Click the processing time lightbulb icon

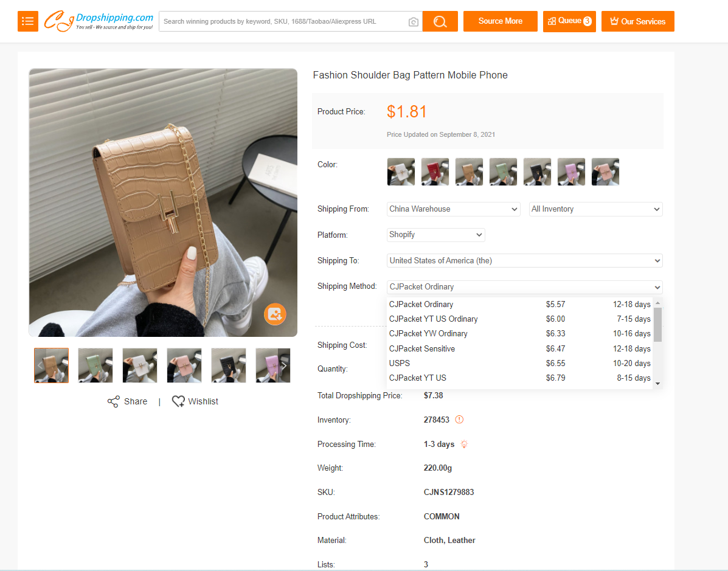pyautogui.click(x=464, y=444)
